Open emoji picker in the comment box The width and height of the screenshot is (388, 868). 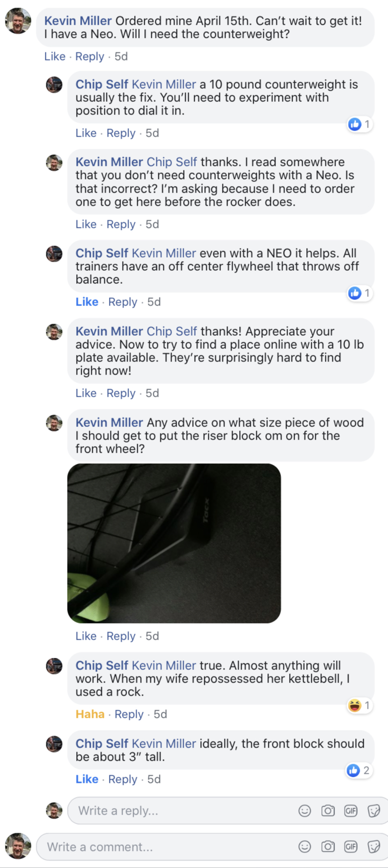click(x=305, y=846)
